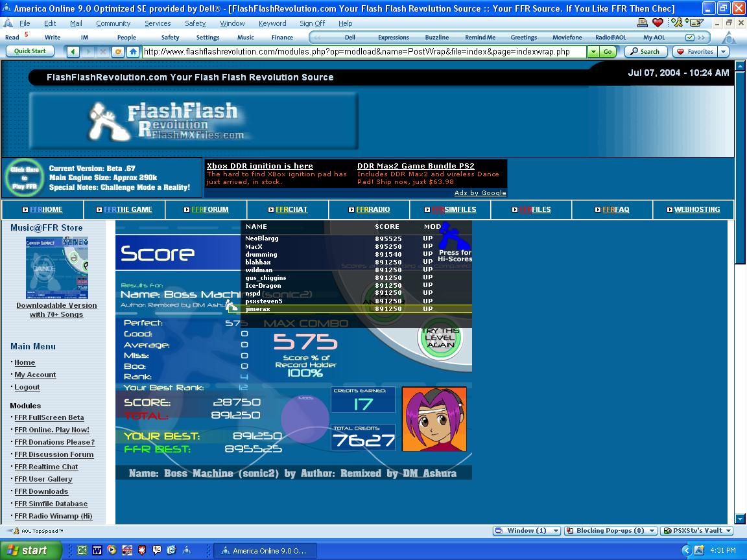The width and height of the screenshot is (747, 560).
Task: Open the Blocking Pop-ups dropdown
Action: pyautogui.click(x=611, y=530)
